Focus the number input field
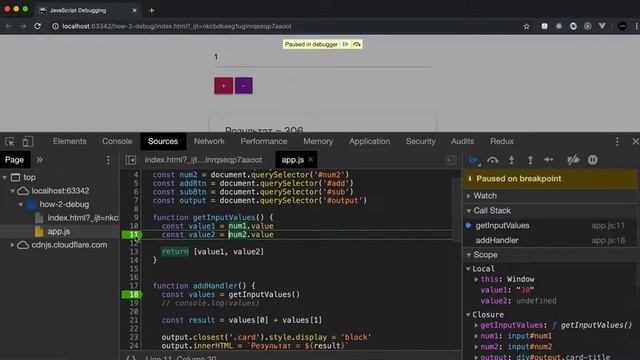 (322, 58)
